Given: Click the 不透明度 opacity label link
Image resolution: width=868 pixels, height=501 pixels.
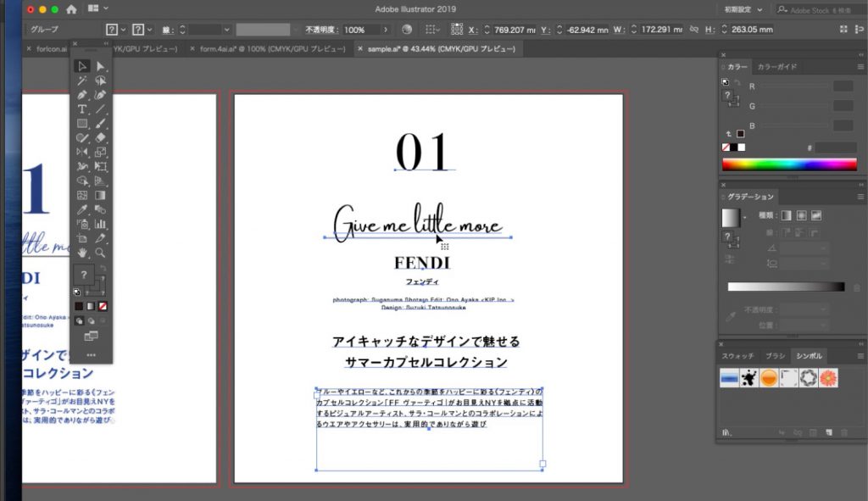Looking at the screenshot, I should click(x=320, y=30).
